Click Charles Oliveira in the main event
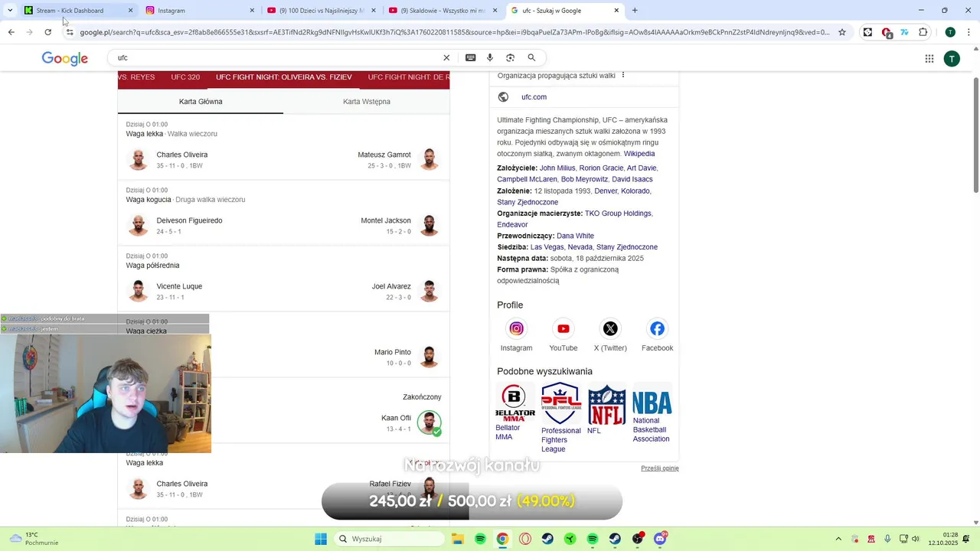This screenshot has width=980, height=551. [182, 155]
